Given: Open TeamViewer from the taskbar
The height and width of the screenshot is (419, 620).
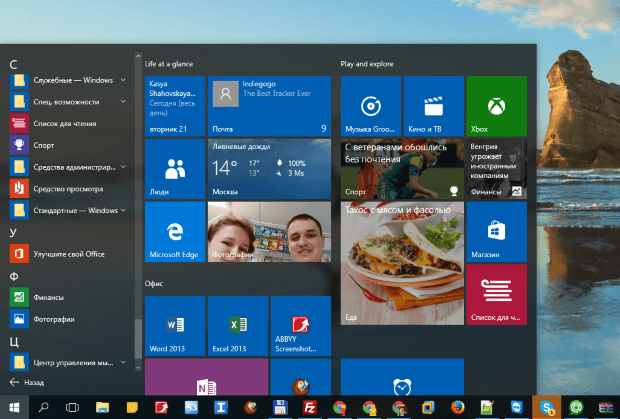Looking at the screenshot, I should [517, 407].
